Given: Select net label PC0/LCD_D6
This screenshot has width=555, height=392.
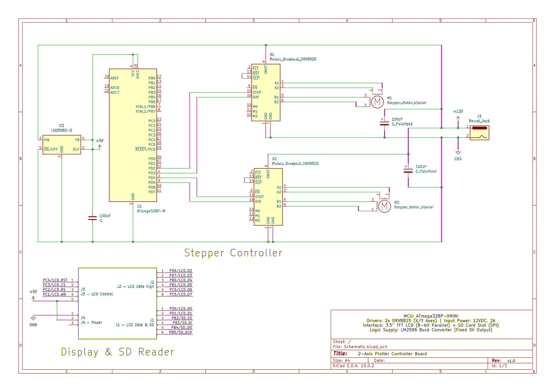Looking at the screenshot, I should (x=181, y=289).
